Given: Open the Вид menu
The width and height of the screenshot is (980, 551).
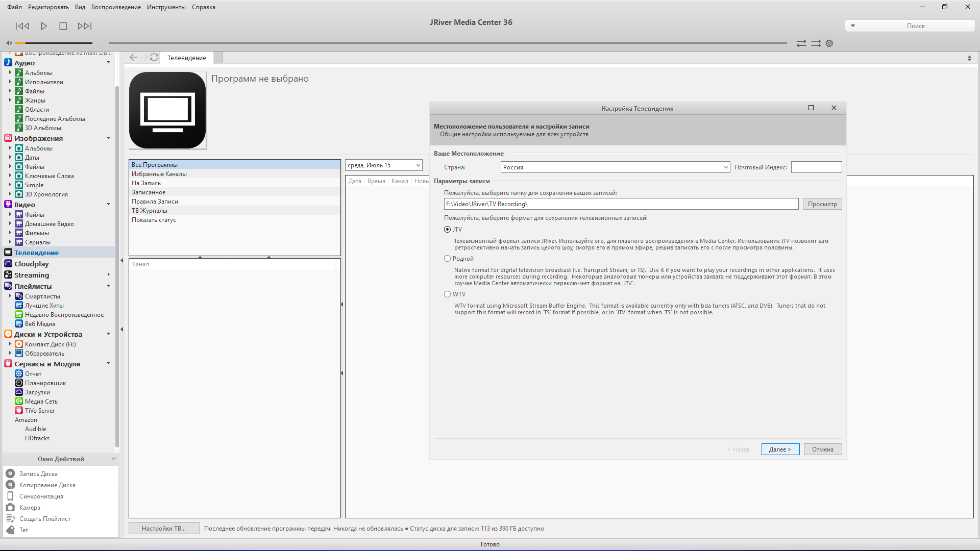Looking at the screenshot, I should pyautogui.click(x=80, y=7).
